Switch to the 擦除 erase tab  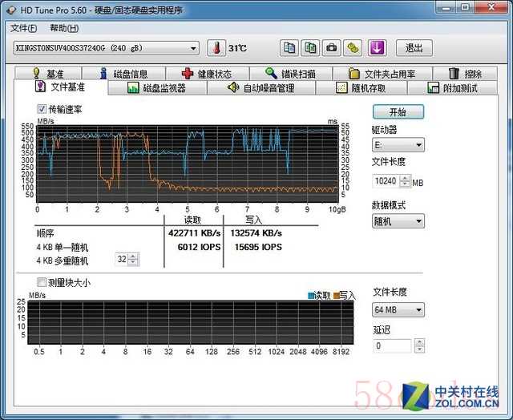[465, 73]
